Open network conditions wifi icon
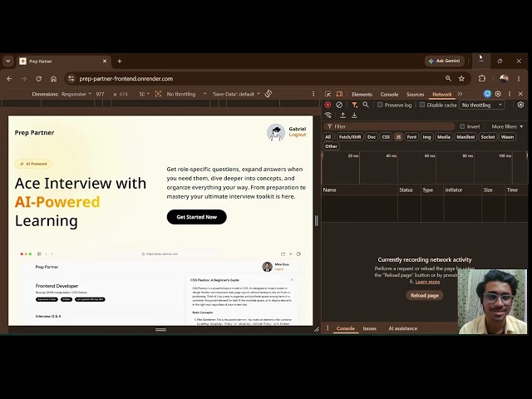The width and height of the screenshot is (532, 399). (x=328, y=116)
